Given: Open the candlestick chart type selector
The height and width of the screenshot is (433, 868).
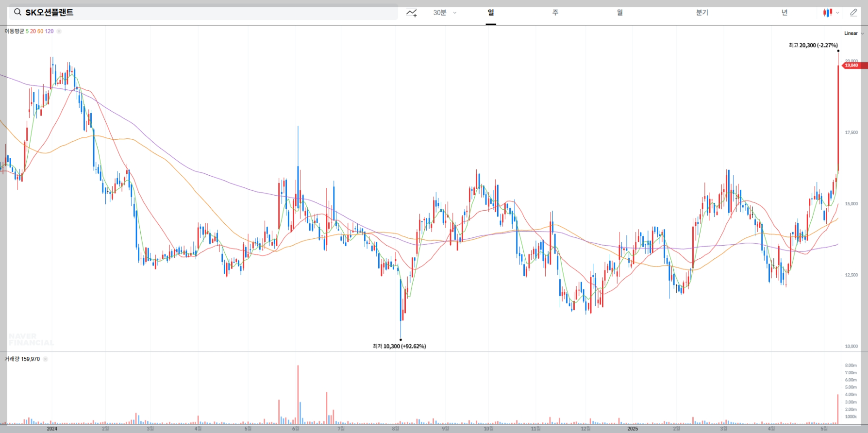Looking at the screenshot, I should pyautogui.click(x=831, y=13).
